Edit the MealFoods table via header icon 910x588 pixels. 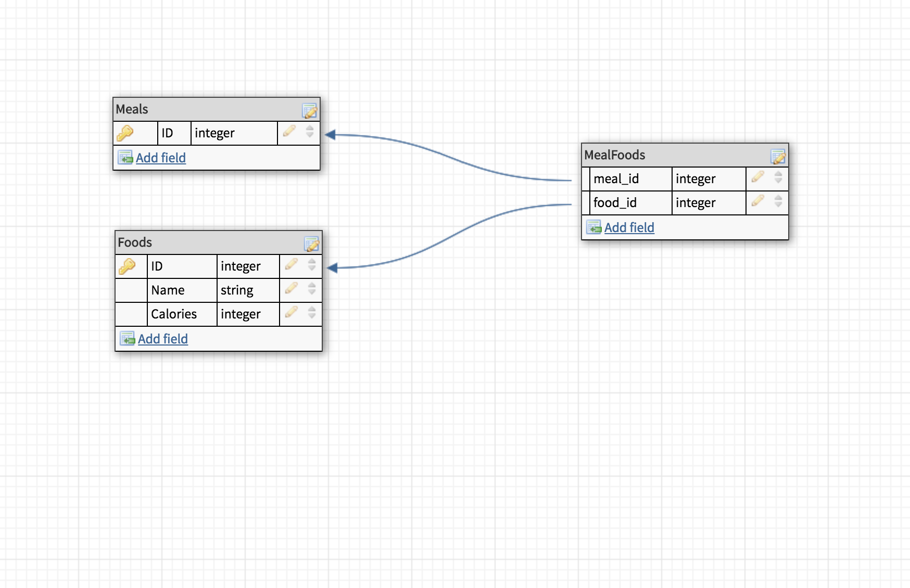click(778, 156)
